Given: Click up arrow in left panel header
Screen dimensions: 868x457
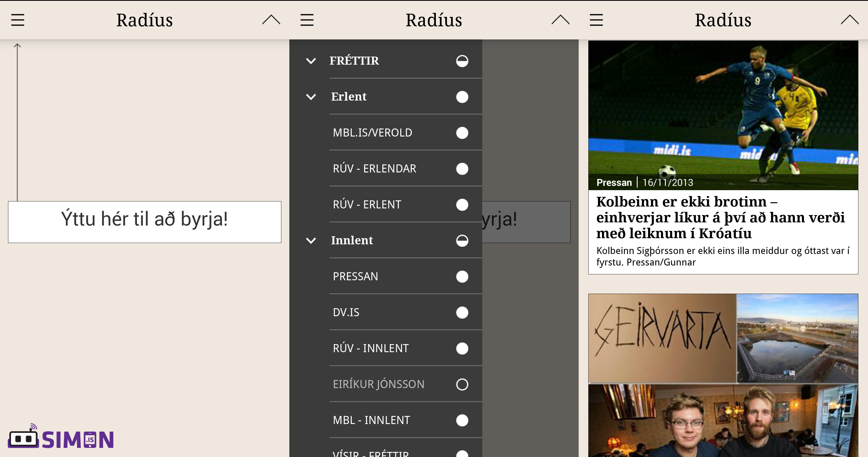Looking at the screenshot, I should tap(271, 20).
